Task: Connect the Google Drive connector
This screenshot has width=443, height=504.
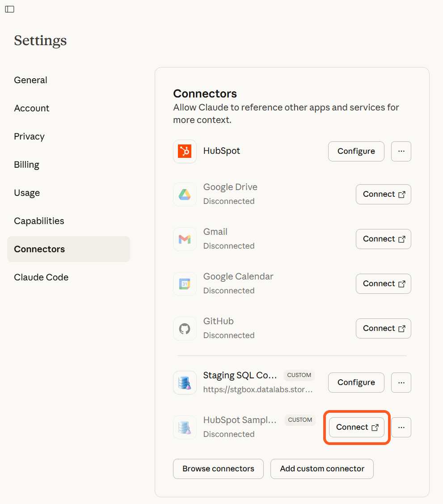Action: (x=383, y=194)
